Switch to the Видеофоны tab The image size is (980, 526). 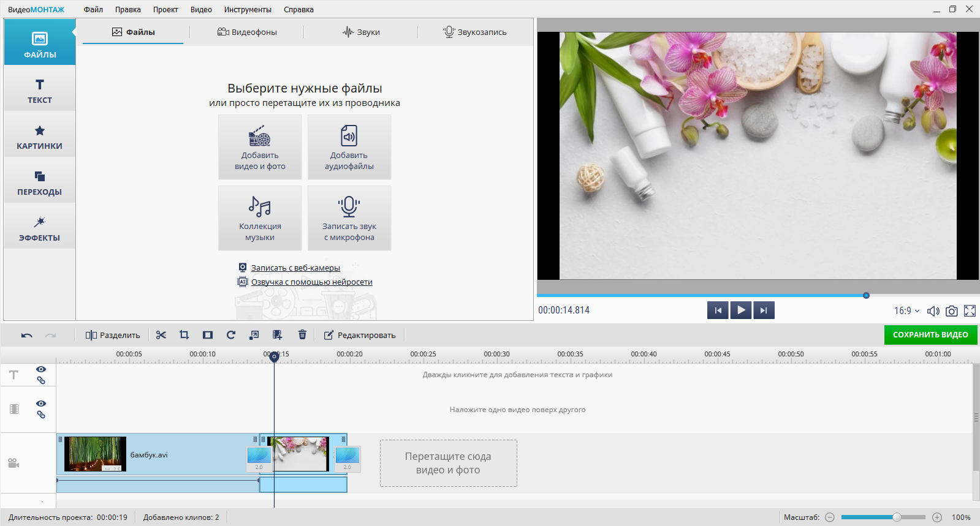click(247, 32)
